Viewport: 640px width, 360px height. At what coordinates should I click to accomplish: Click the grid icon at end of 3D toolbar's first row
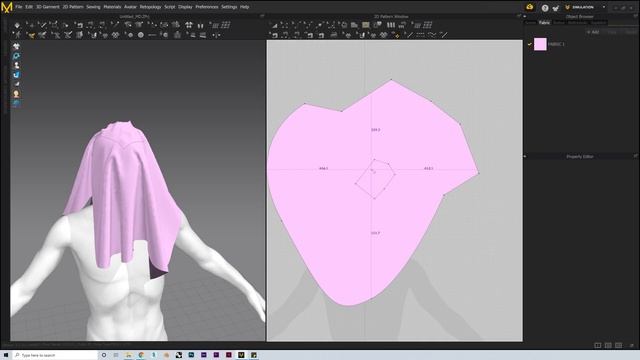click(x=226, y=25)
